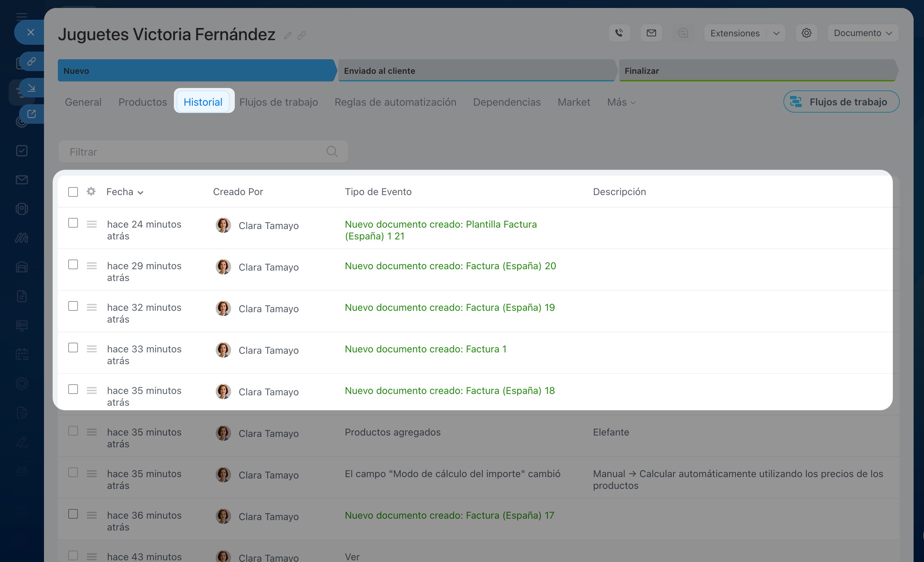
Task: Open the settings gear in header
Action: (806, 33)
